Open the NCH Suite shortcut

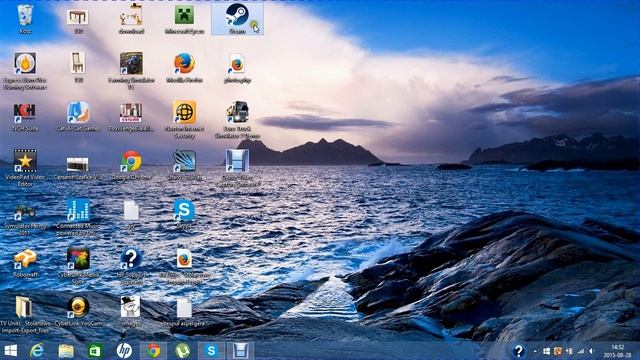24,113
